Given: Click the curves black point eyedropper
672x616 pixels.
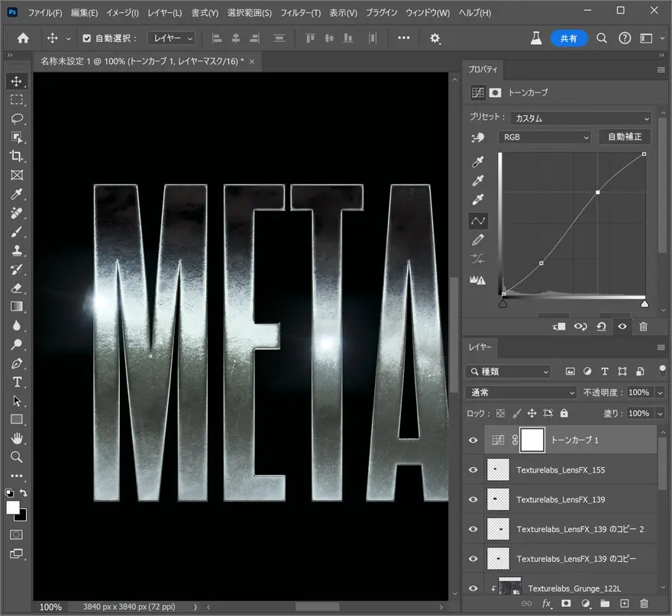Looking at the screenshot, I should click(x=478, y=162).
